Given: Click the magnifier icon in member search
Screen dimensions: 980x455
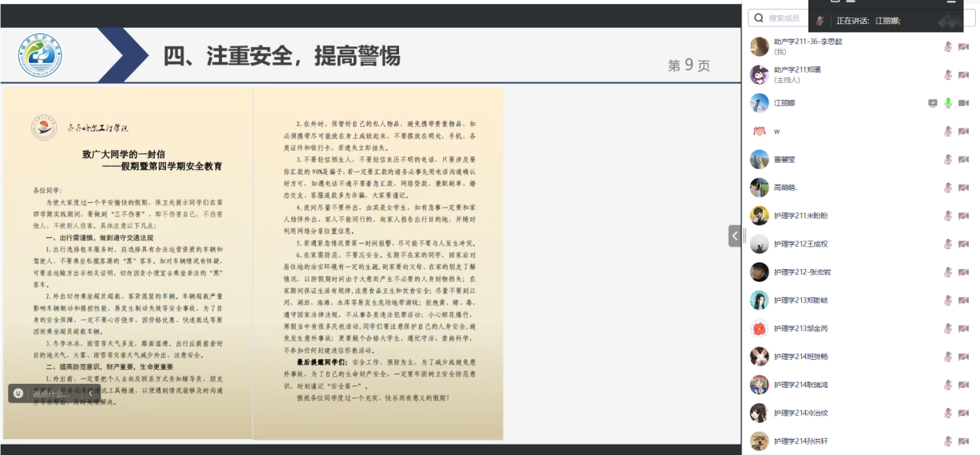Looking at the screenshot, I should coord(758,18).
